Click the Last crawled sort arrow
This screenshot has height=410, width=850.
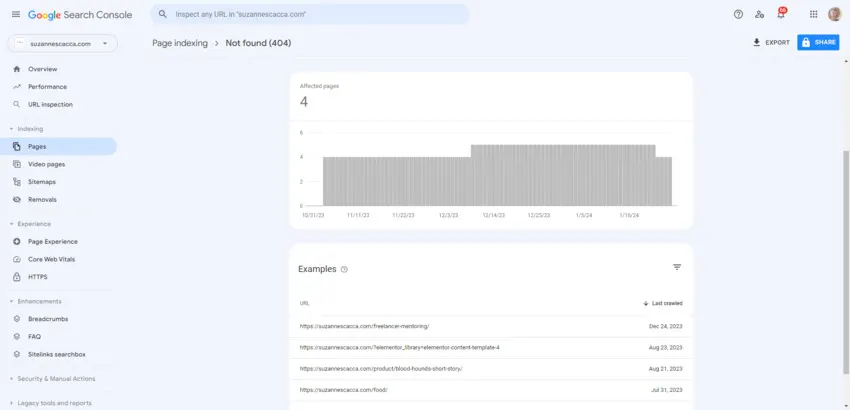(646, 303)
